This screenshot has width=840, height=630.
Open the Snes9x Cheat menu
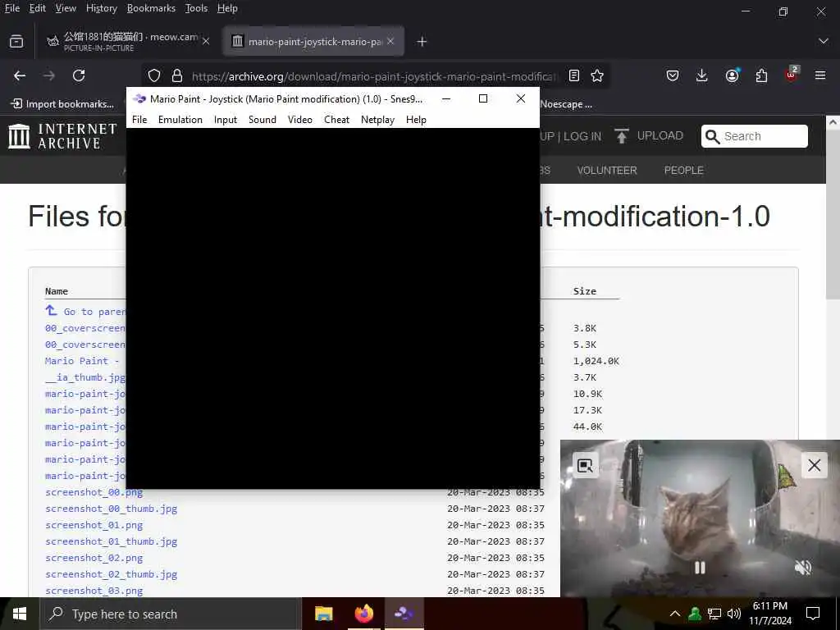[336, 120]
